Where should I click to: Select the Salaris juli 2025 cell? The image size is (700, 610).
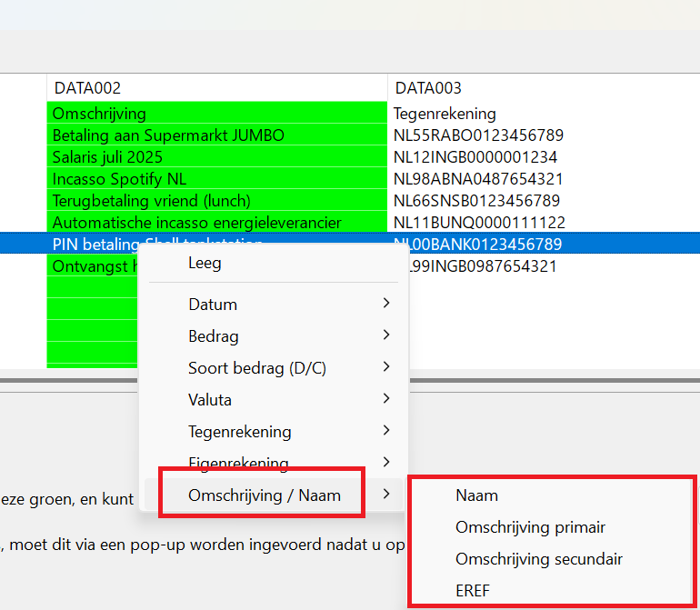[217, 156]
